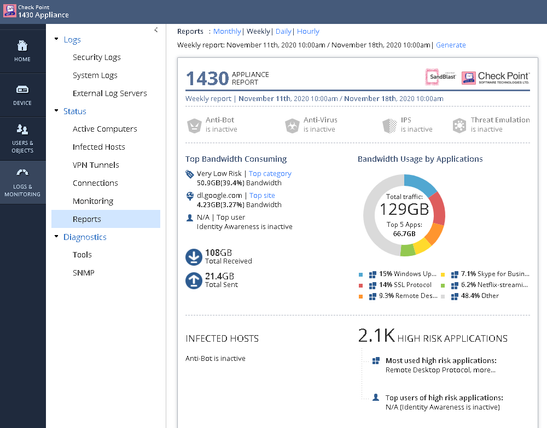Click the app icon beside Windows Update legend
The image size is (547, 428).
pos(373,275)
